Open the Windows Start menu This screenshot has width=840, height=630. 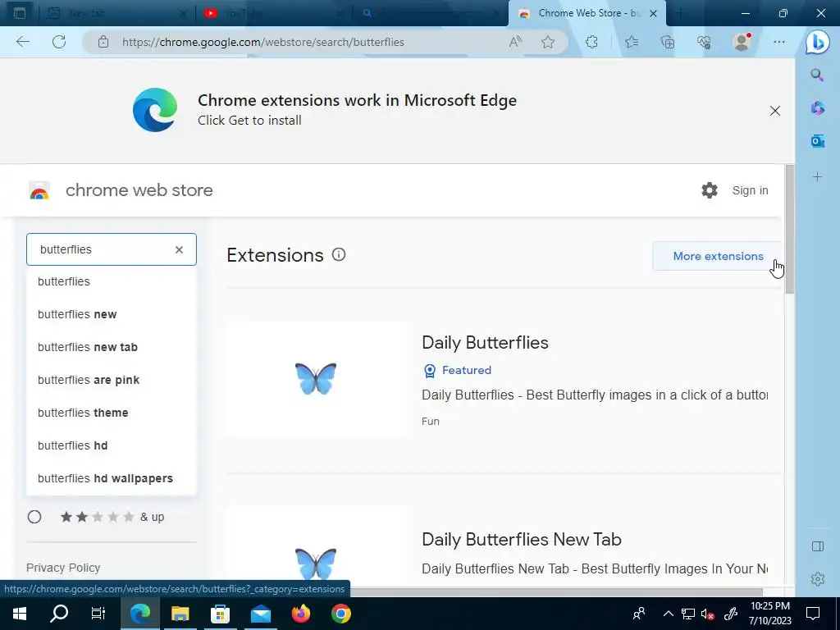point(20,614)
